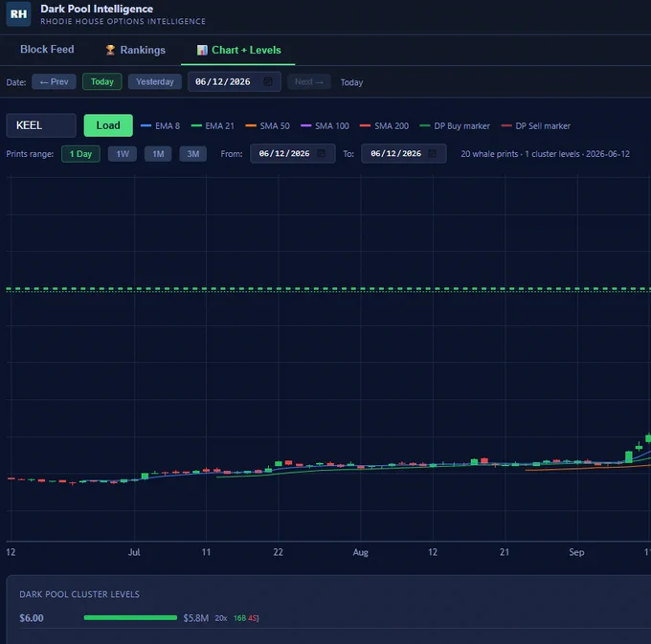Toggle the EMA 21 legend entry
This screenshot has height=644, width=651.
213,125
